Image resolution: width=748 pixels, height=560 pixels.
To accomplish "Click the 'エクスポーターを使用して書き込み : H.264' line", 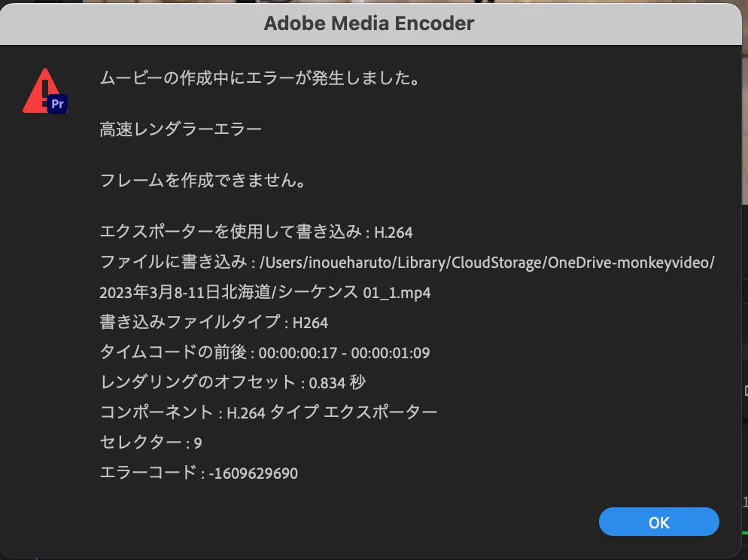I will 256,232.
